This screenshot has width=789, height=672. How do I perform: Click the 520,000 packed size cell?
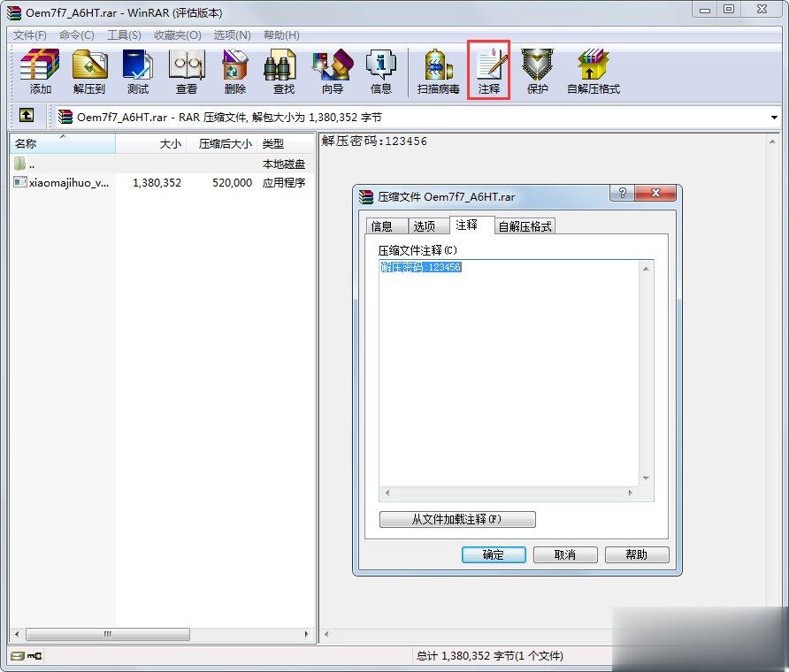tap(232, 182)
